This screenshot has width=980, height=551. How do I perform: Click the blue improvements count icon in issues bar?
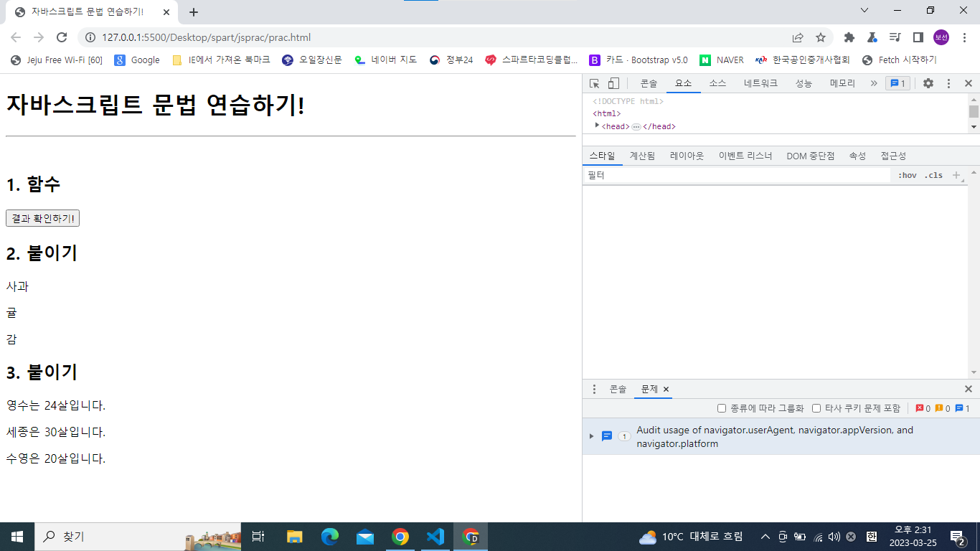click(959, 408)
